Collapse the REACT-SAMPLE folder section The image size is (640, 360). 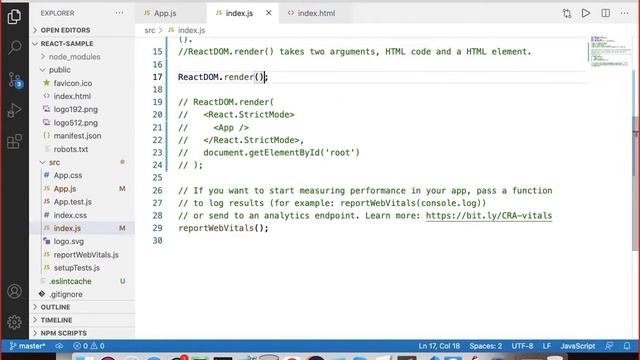[82, 43]
